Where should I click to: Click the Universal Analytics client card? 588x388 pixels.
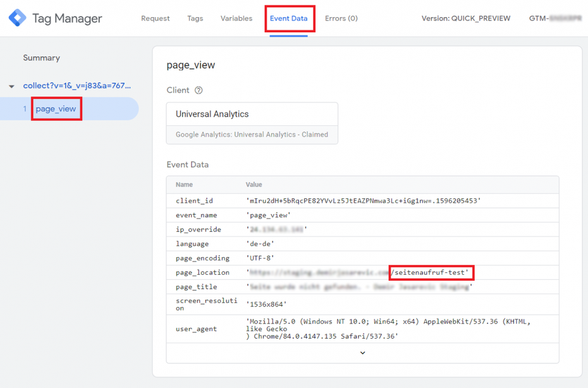252,123
